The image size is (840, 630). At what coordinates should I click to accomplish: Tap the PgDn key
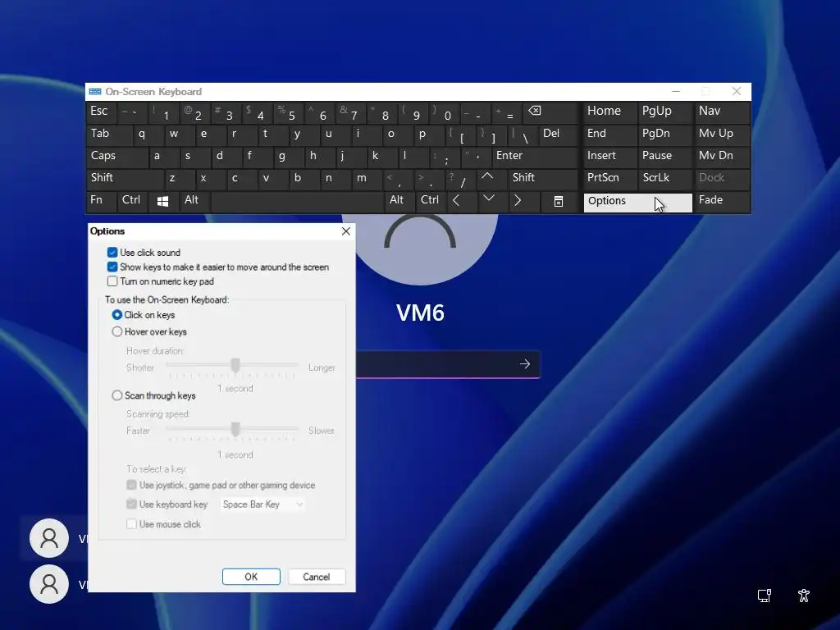click(x=665, y=135)
